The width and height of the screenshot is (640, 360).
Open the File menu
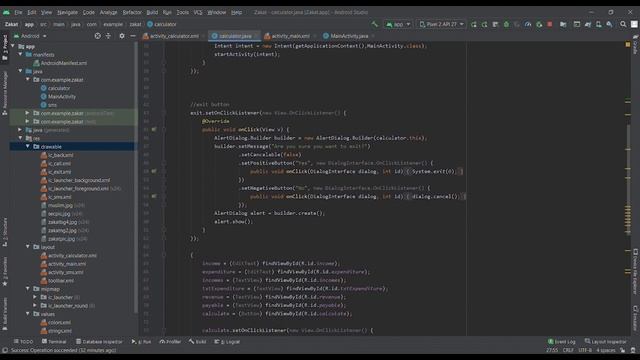tap(18, 12)
